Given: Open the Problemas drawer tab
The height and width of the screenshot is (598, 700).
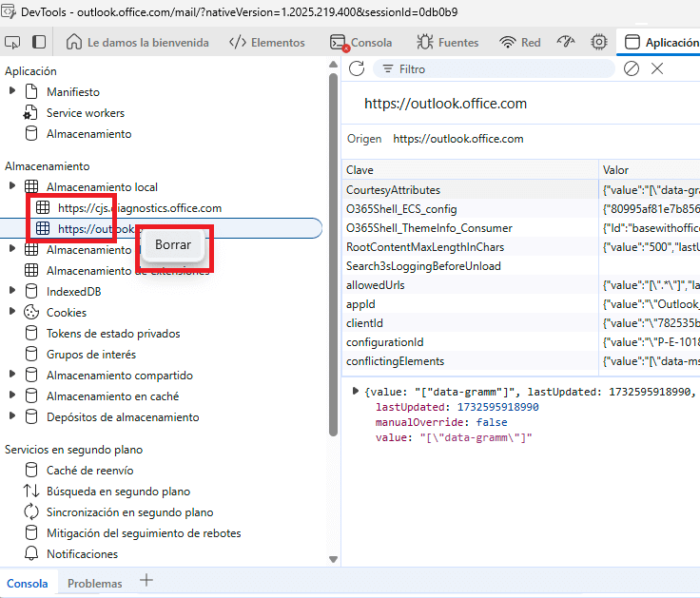Looking at the screenshot, I should click(95, 584).
